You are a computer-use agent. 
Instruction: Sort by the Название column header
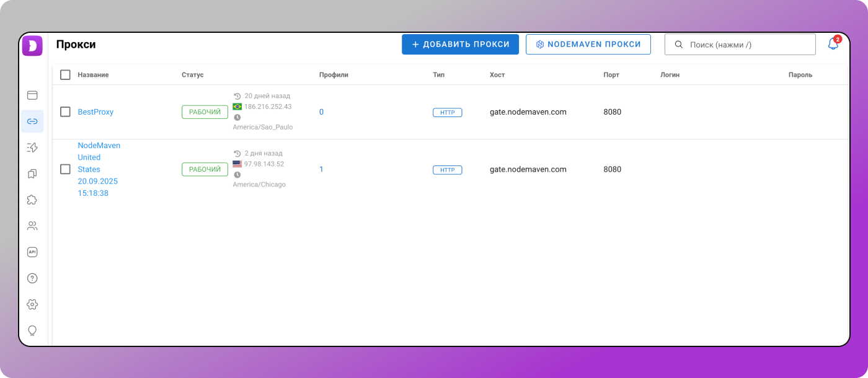[x=93, y=75]
